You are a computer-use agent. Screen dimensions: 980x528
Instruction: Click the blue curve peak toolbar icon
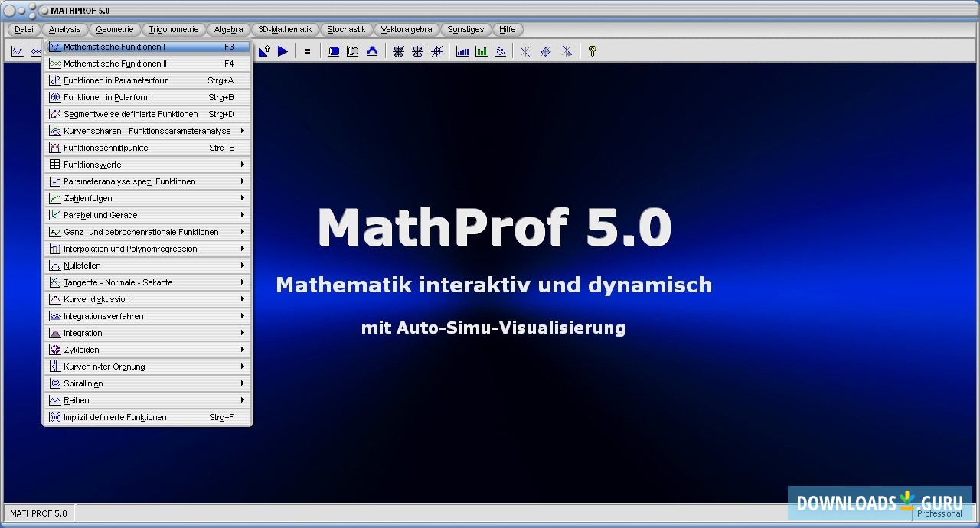[x=372, y=51]
